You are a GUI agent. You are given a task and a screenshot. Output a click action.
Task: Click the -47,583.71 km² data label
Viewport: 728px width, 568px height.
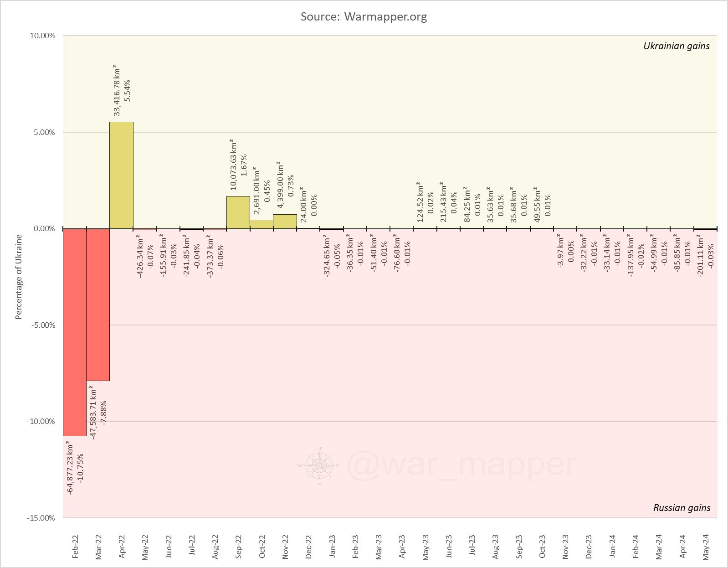coord(93,413)
